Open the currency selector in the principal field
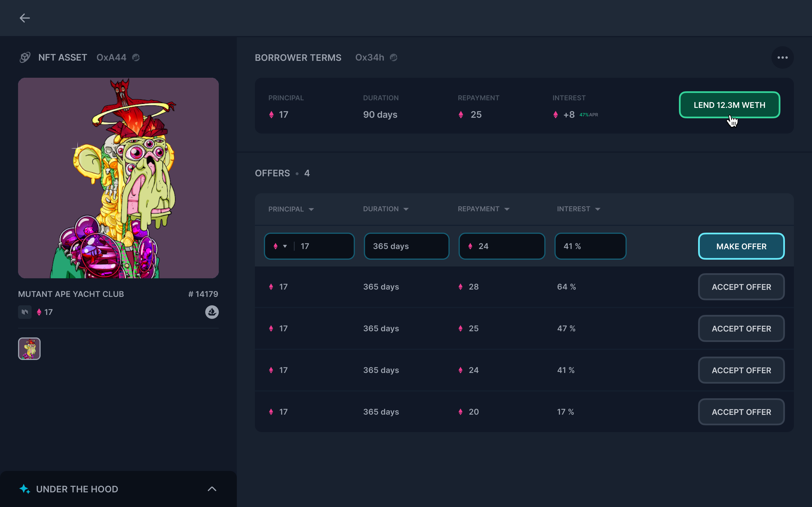The height and width of the screenshot is (507, 812). 280,246
